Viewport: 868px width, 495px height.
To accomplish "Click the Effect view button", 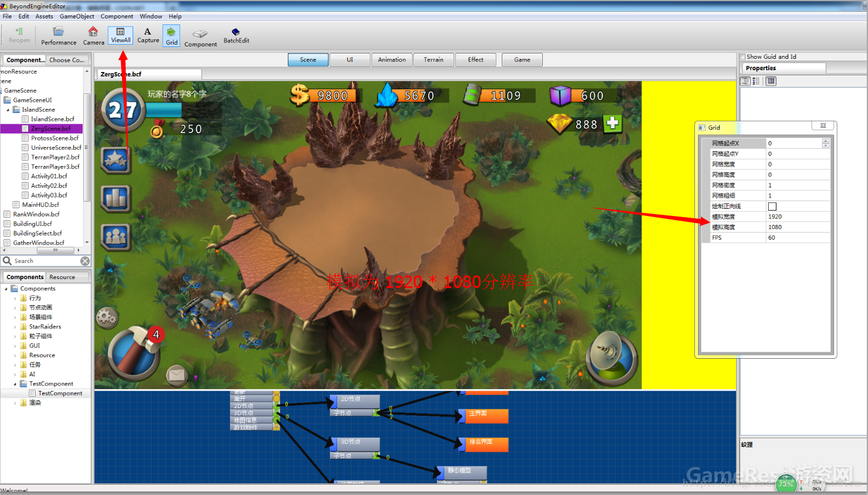I will (476, 59).
